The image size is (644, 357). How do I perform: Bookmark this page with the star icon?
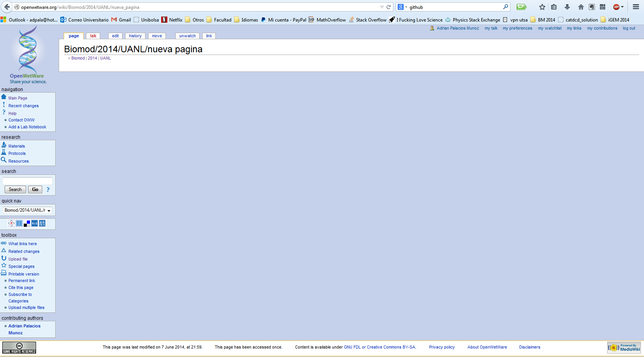(542, 7)
